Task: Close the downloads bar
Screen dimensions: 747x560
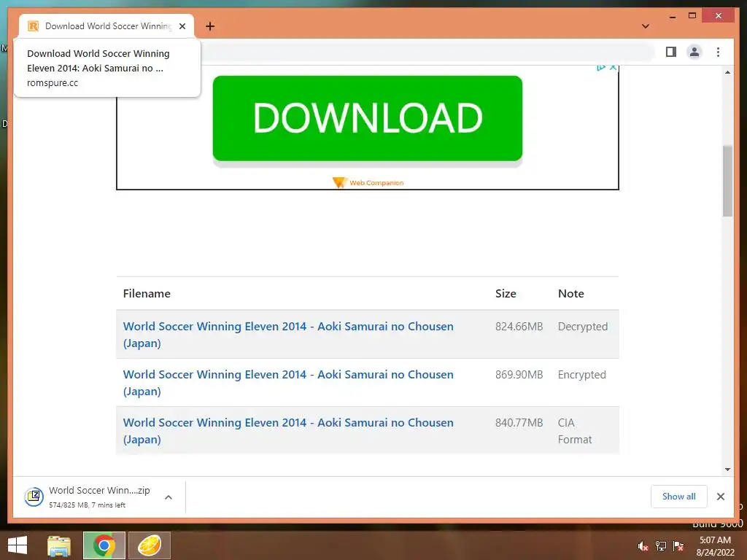Action: click(x=720, y=497)
